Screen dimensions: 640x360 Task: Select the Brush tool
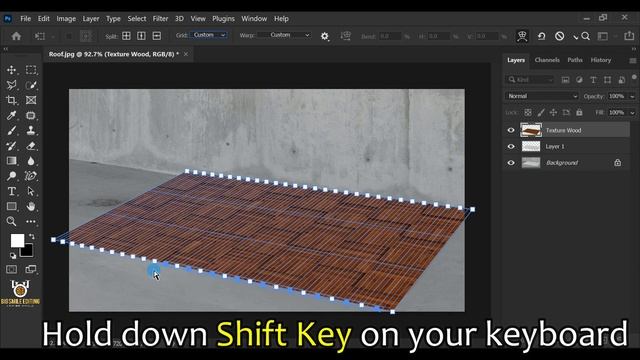click(11, 131)
